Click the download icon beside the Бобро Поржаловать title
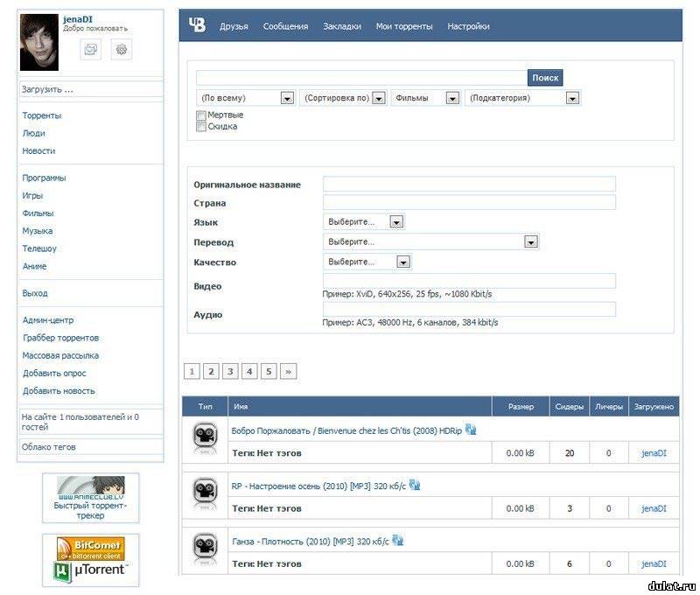This screenshot has height=595, width=700. click(x=471, y=430)
